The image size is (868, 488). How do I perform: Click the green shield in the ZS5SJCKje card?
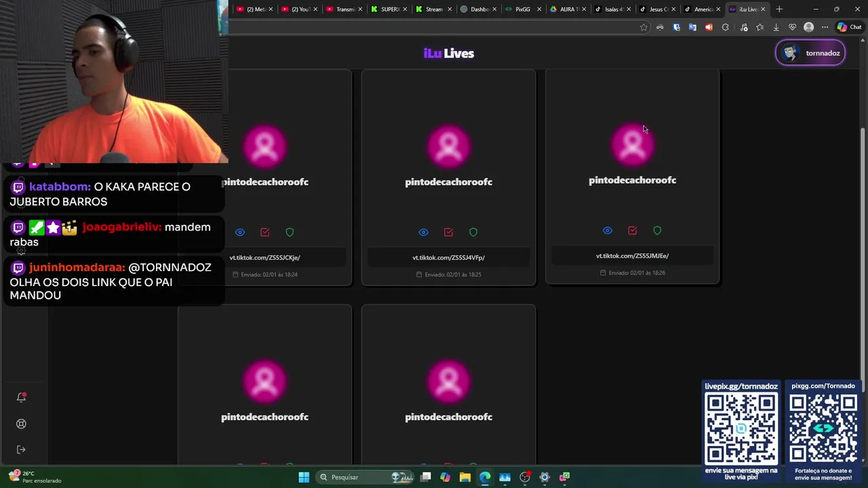tap(290, 232)
